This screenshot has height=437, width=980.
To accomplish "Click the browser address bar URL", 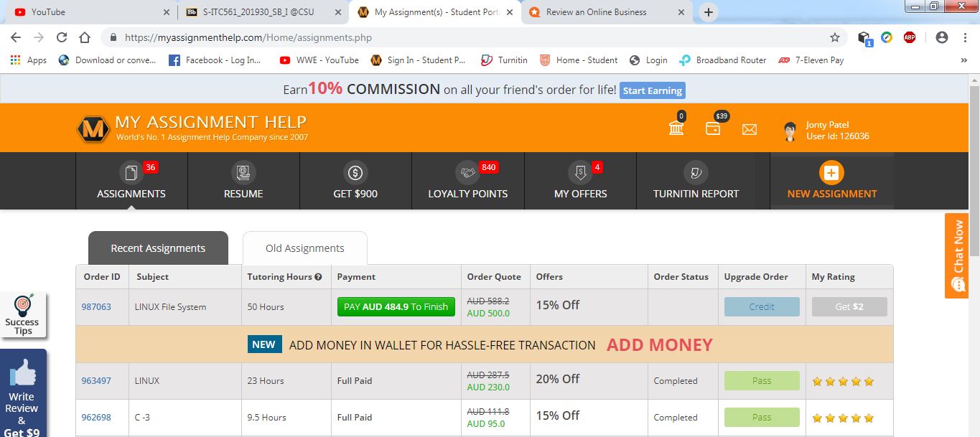I will coord(248,37).
